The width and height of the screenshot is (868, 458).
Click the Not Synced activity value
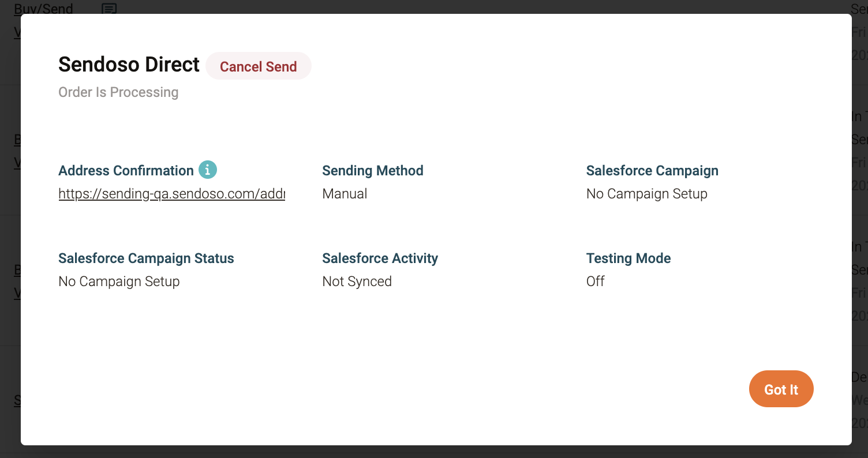coord(357,281)
